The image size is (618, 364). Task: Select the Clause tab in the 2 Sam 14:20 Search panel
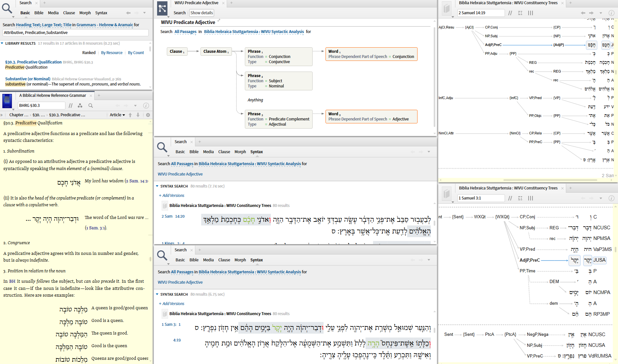coord(224,152)
